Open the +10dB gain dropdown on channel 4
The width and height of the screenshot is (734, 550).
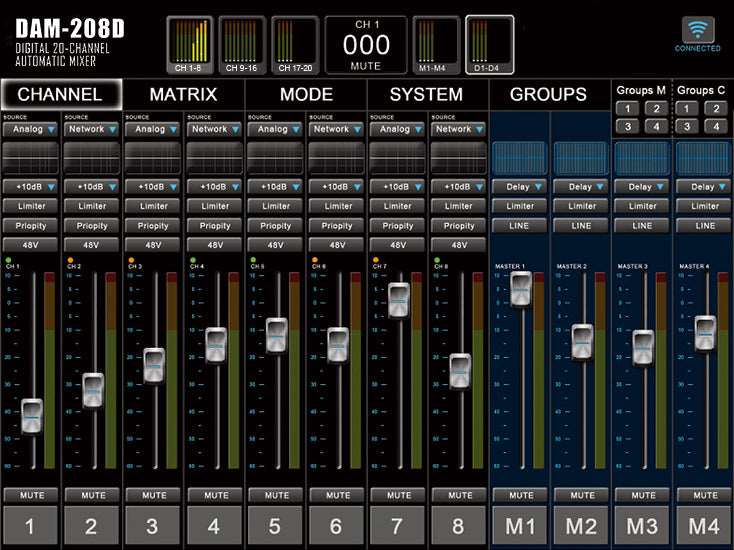click(214, 187)
